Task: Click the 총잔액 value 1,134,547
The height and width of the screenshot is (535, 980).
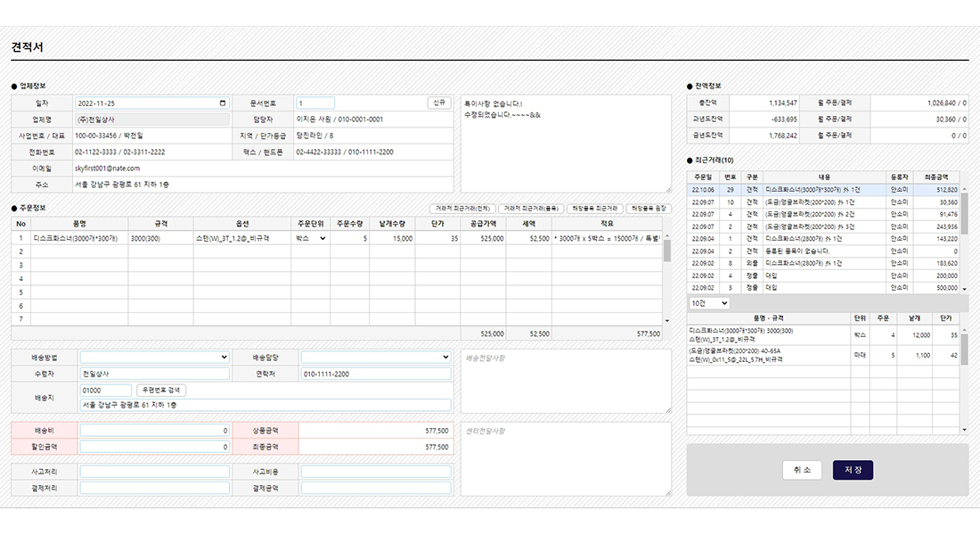Action: 782,103
